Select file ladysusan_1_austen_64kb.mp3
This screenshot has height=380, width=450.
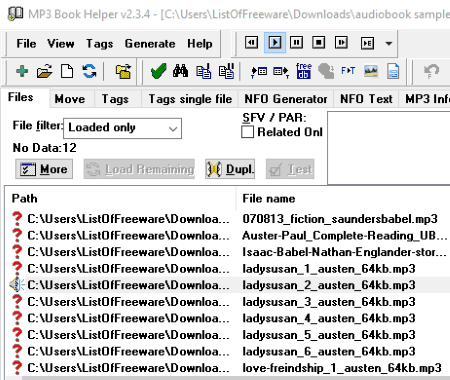point(329,269)
